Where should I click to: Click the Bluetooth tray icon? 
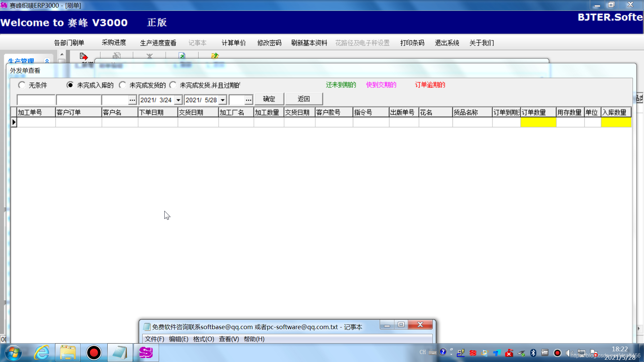(x=533, y=353)
